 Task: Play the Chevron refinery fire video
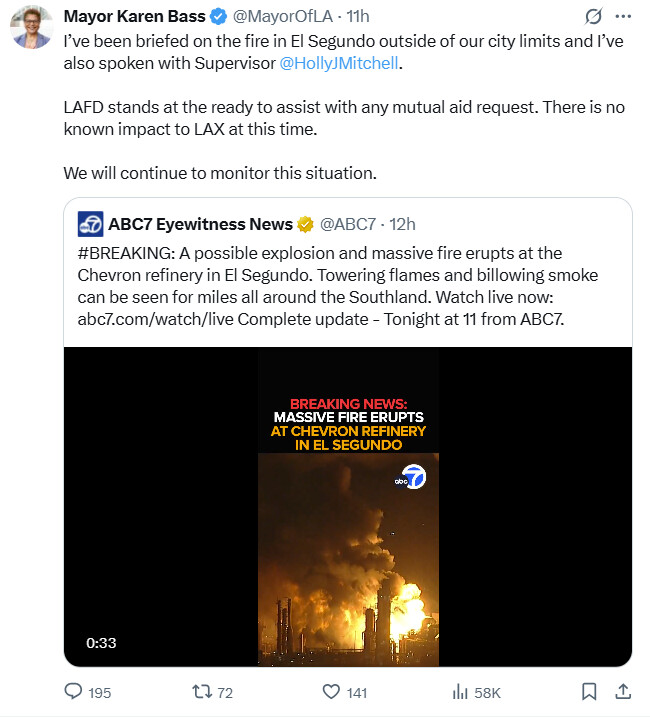pyautogui.click(x=347, y=506)
